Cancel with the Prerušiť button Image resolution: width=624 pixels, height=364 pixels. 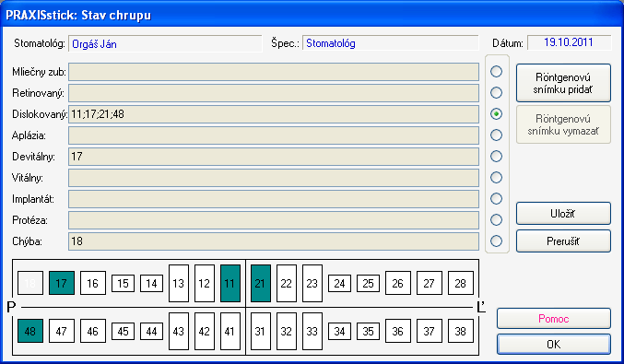coord(563,241)
